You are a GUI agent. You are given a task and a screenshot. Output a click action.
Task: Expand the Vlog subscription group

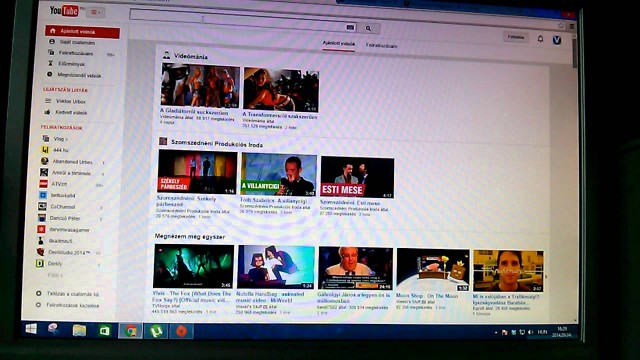coord(60,139)
